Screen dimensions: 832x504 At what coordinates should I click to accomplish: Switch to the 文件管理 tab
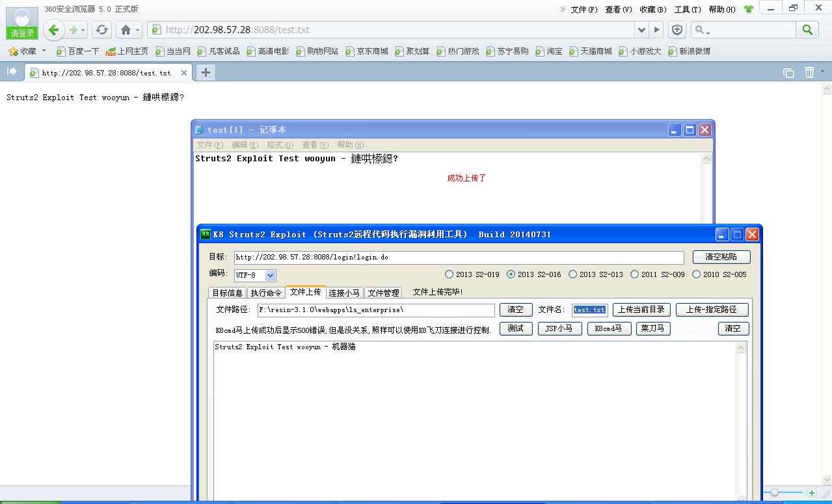(383, 293)
